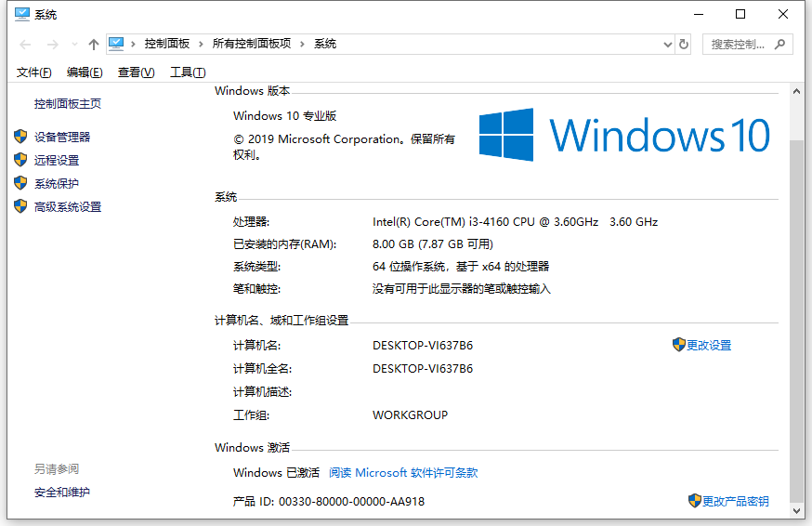Go to 控制面板主页
Viewport: 812px width, 526px height.
(x=68, y=104)
